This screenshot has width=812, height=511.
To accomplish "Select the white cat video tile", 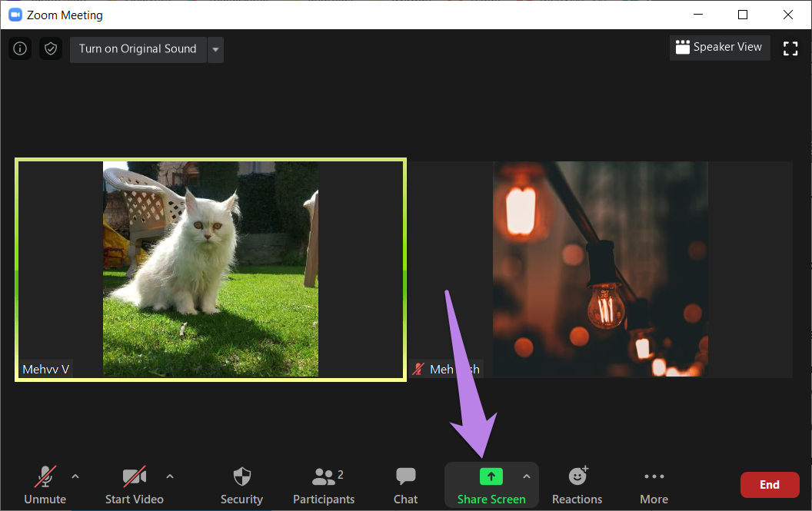I will point(211,269).
